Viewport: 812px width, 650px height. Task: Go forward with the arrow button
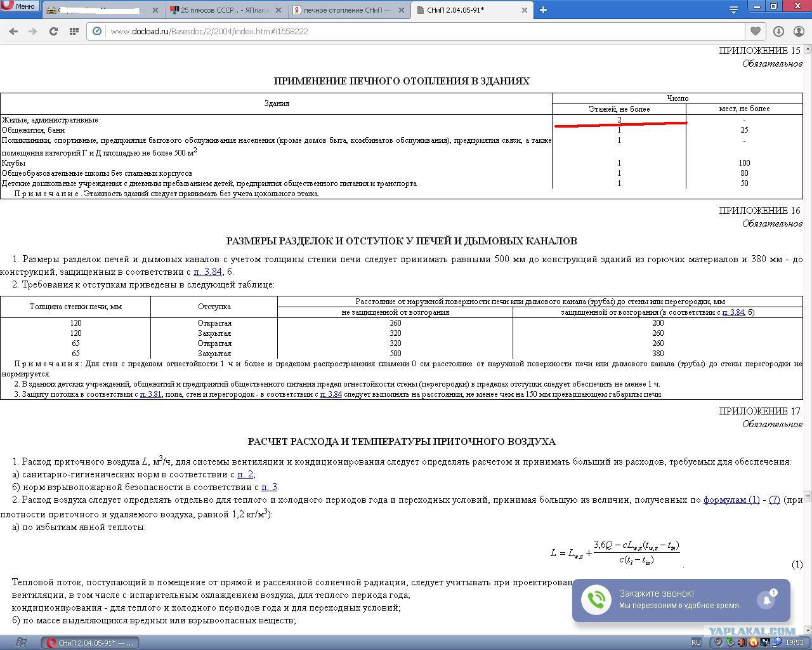click(x=33, y=31)
